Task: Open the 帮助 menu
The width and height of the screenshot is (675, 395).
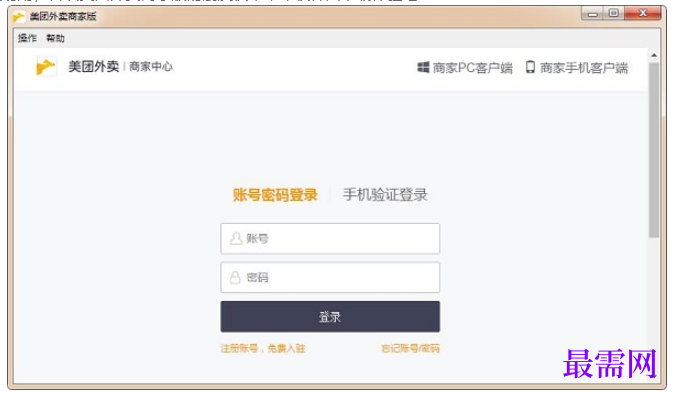Action: point(55,38)
